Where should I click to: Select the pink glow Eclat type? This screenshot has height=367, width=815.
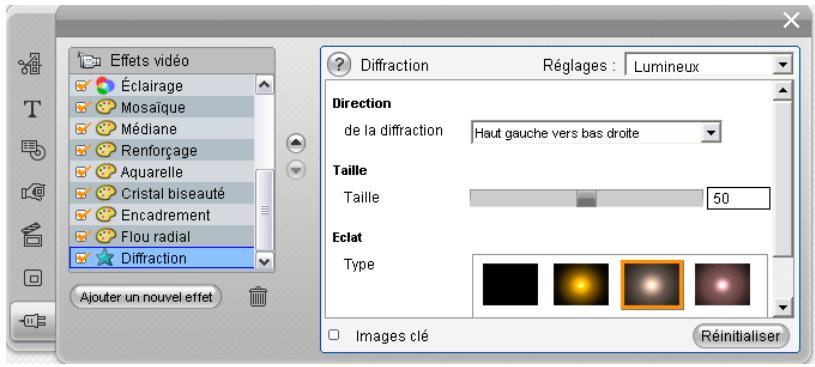(722, 284)
